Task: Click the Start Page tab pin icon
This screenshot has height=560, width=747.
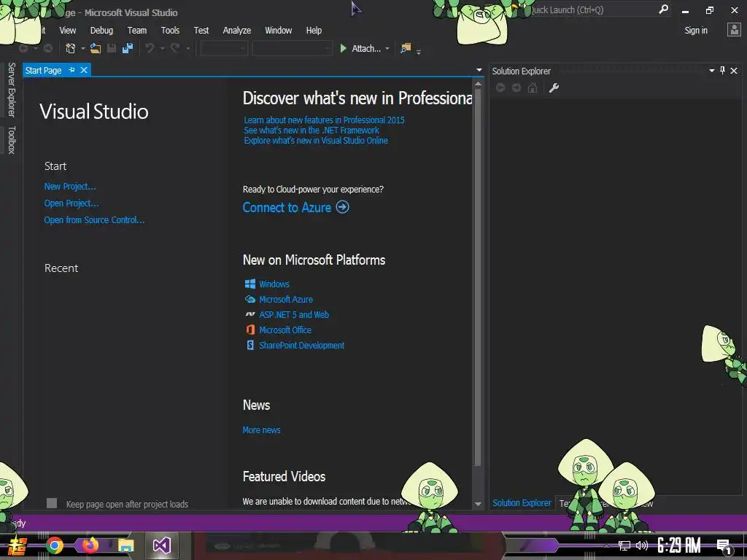Action: (x=71, y=70)
